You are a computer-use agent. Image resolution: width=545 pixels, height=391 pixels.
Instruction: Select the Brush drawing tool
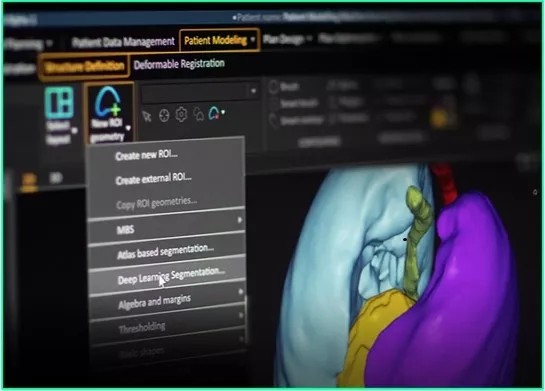285,86
